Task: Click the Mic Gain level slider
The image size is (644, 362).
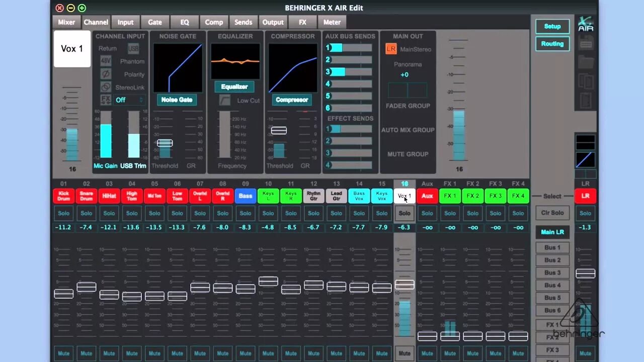Action: tap(106, 134)
